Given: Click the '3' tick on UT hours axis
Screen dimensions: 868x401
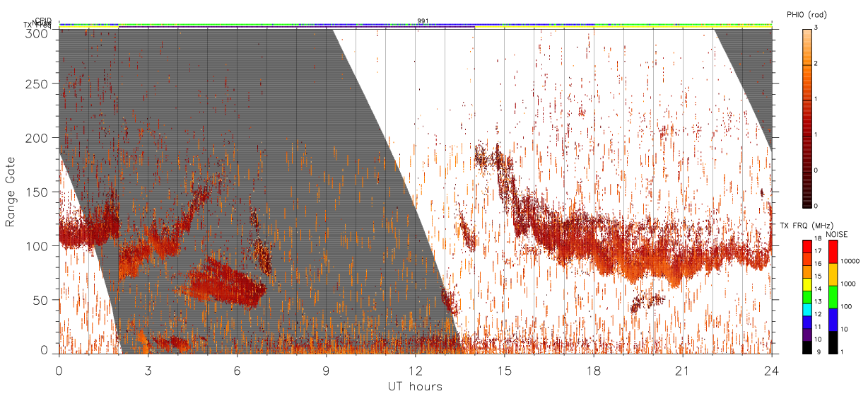Looking at the screenshot, I should 148,370.
